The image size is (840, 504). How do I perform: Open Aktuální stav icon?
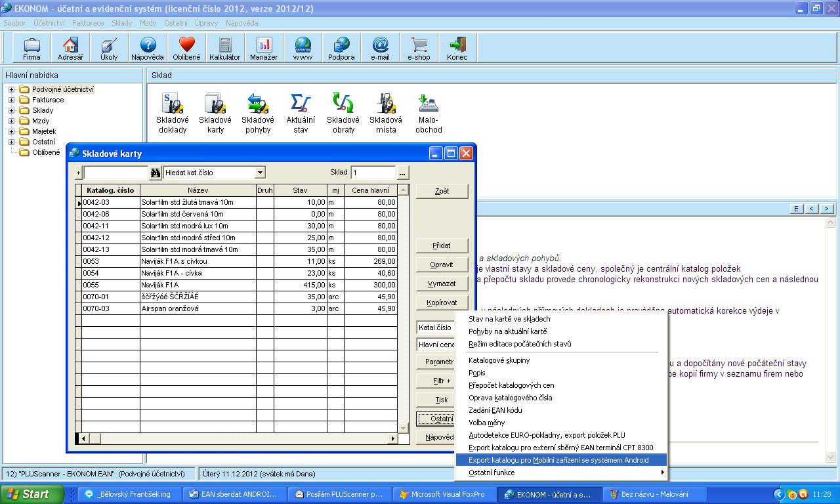click(x=301, y=113)
